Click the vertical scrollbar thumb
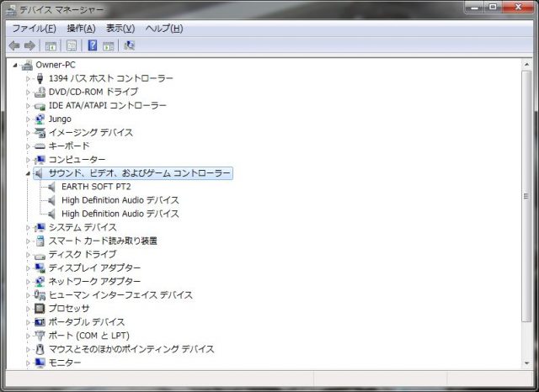 [x=526, y=196]
